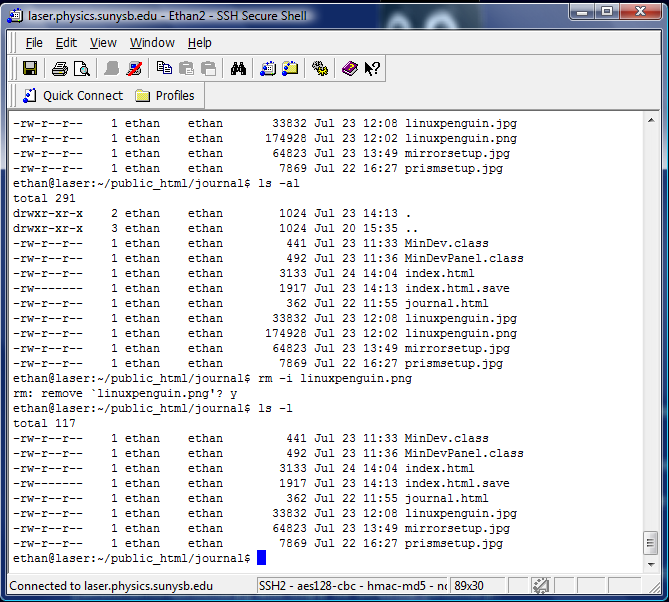The width and height of the screenshot is (669, 602).
Task: Click the Copy icon in the toolbar
Action: pyautogui.click(x=164, y=69)
